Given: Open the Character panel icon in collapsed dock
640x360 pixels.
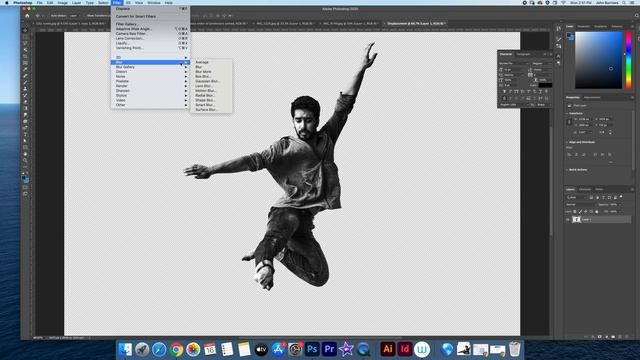Looking at the screenshot, I should [x=558, y=56].
